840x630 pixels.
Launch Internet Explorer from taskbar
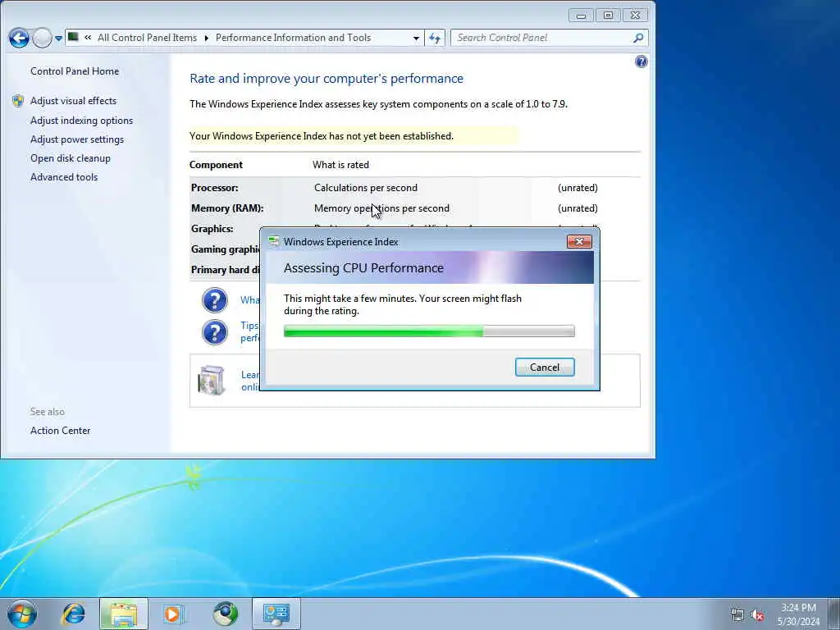(x=73, y=614)
